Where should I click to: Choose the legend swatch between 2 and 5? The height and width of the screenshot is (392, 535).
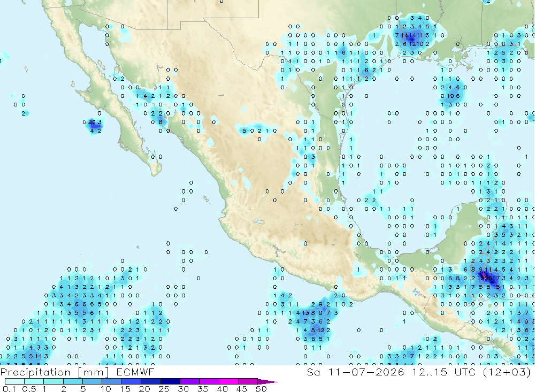(73, 381)
